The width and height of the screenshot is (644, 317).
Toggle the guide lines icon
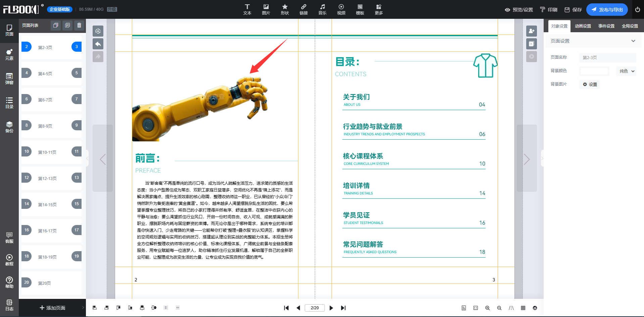coord(511,308)
